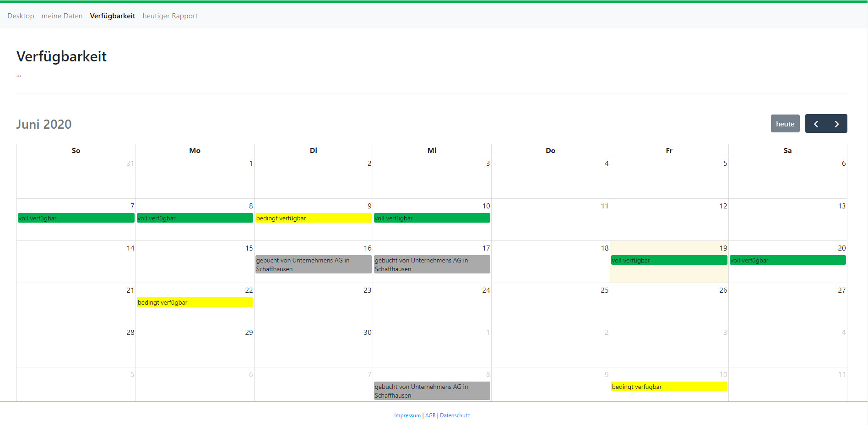Go to previous month with left chevron
Image resolution: width=868 pixels, height=426 pixels.
[816, 124]
